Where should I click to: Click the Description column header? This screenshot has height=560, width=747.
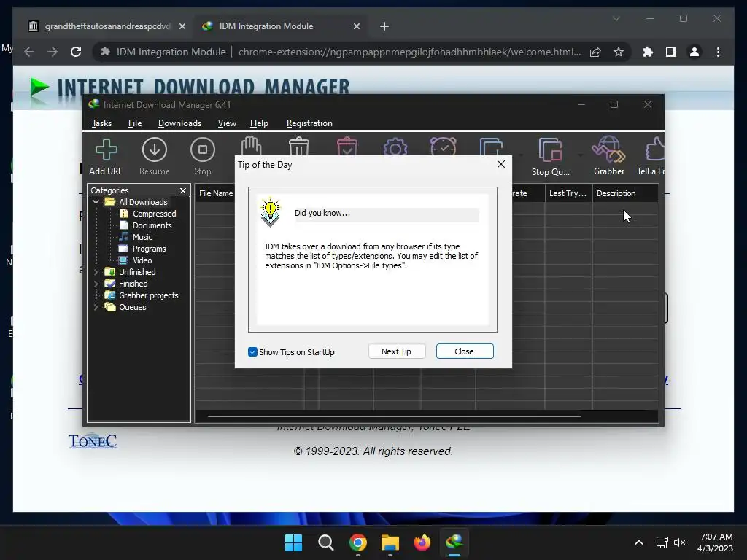point(625,193)
